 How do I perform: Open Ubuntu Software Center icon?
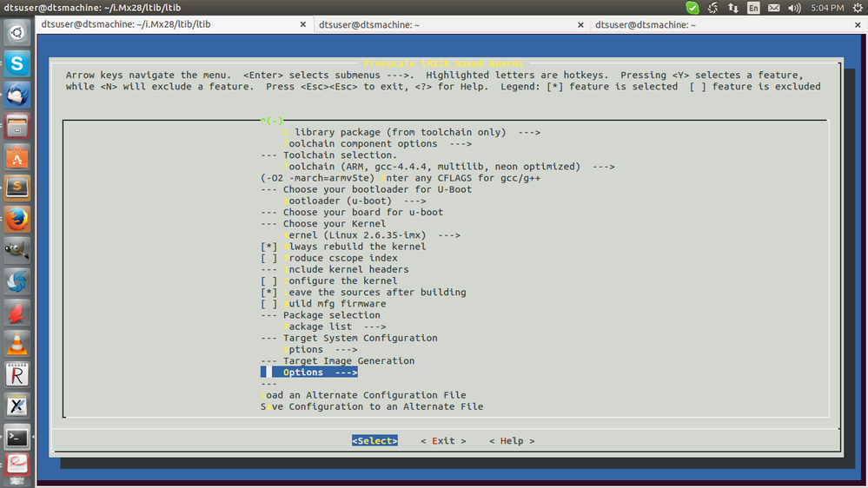17,158
